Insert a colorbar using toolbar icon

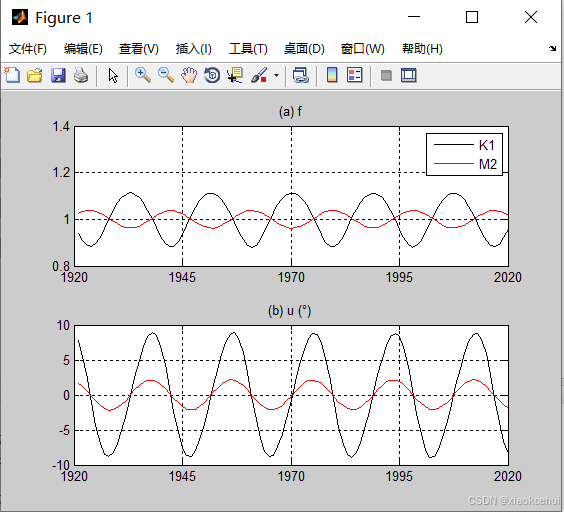(332, 76)
